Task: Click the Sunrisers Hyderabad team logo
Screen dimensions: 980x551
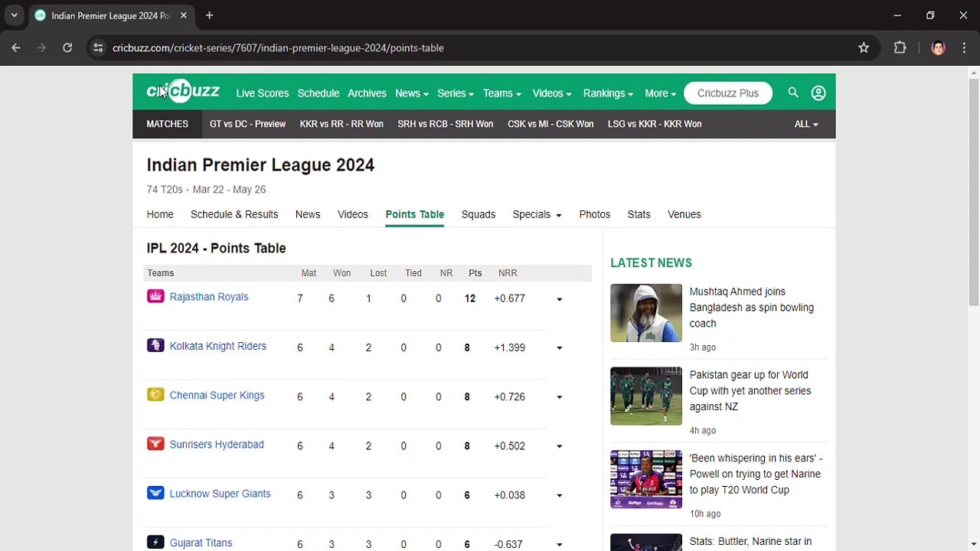Action: click(155, 444)
